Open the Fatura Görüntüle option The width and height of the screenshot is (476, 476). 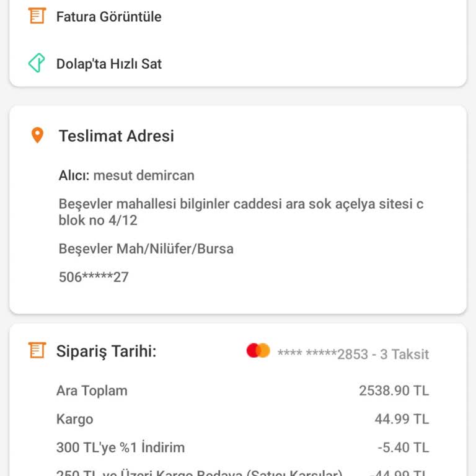[108, 17]
